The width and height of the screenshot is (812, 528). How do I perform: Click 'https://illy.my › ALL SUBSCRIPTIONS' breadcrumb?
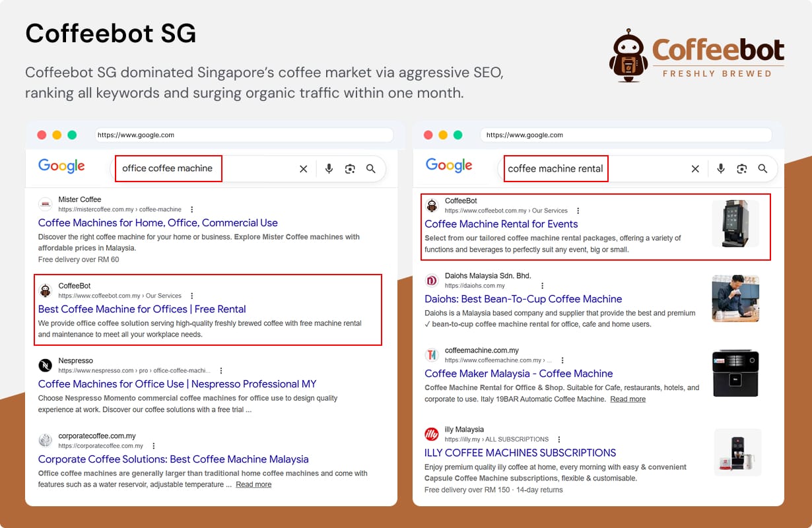[496, 440]
